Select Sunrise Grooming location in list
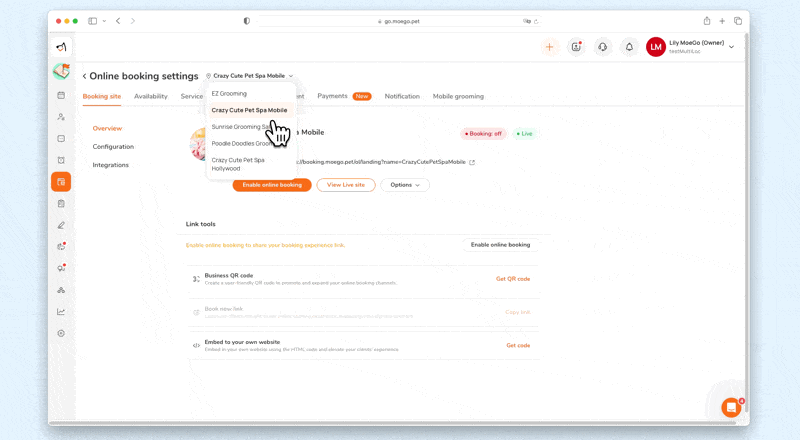Image resolution: width=800 pixels, height=440 pixels. pos(240,127)
